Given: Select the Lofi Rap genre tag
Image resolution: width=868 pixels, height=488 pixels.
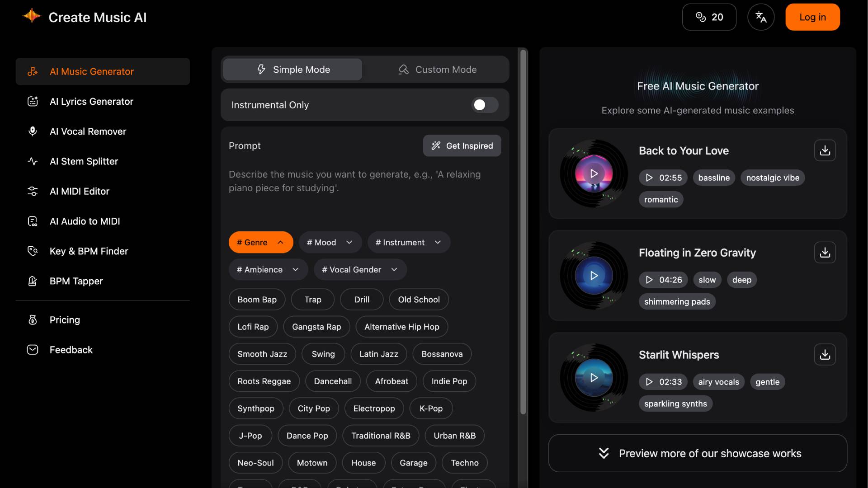Looking at the screenshot, I should coord(253,327).
